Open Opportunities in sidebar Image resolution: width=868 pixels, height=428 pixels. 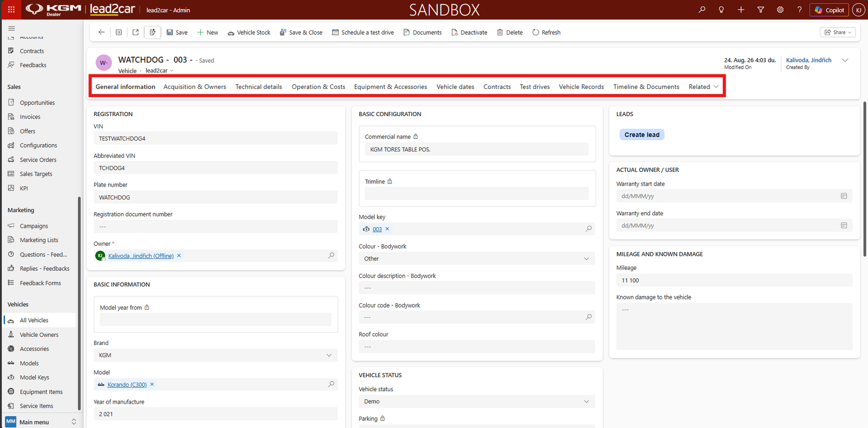(37, 103)
